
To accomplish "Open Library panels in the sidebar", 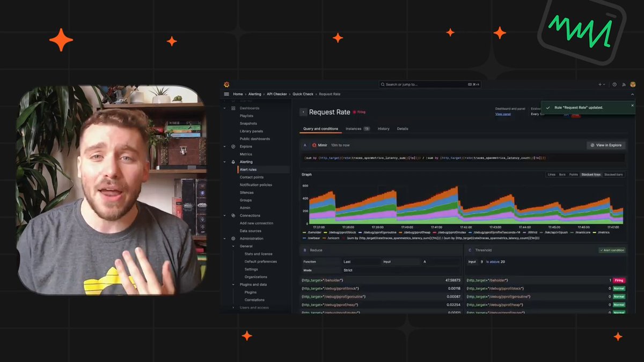I will (x=251, y=131).
